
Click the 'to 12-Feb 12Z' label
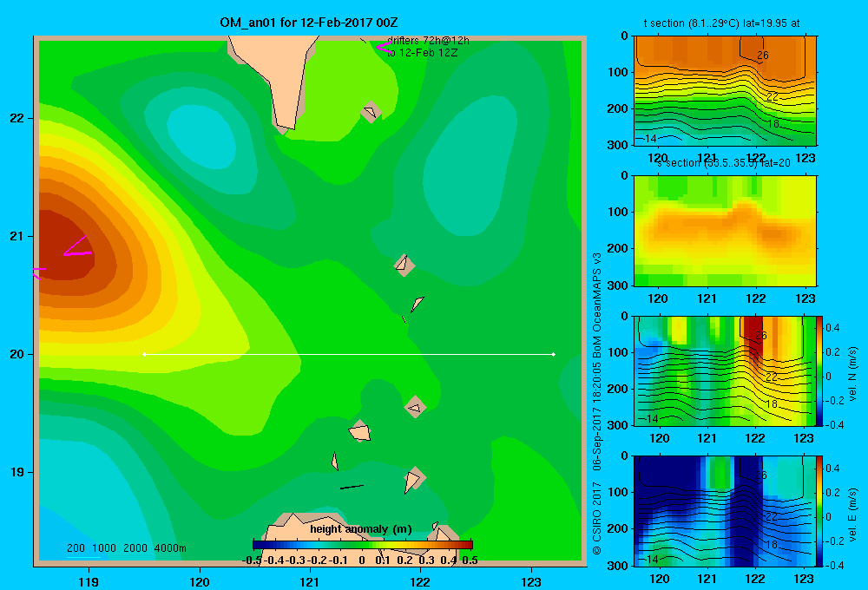click(x=423, y=53)
